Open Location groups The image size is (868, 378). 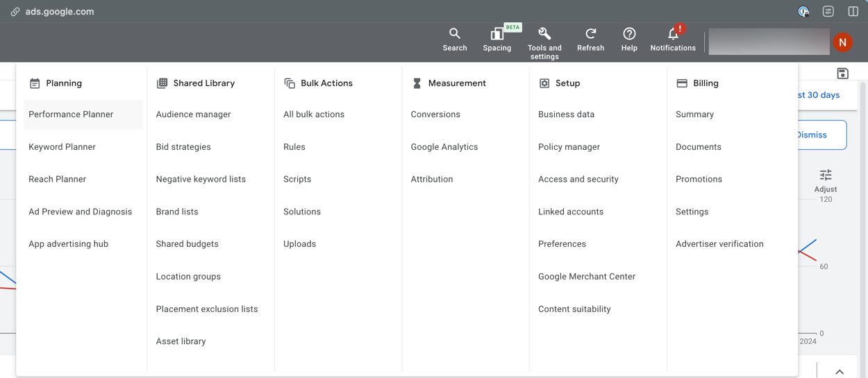point(188,276)
